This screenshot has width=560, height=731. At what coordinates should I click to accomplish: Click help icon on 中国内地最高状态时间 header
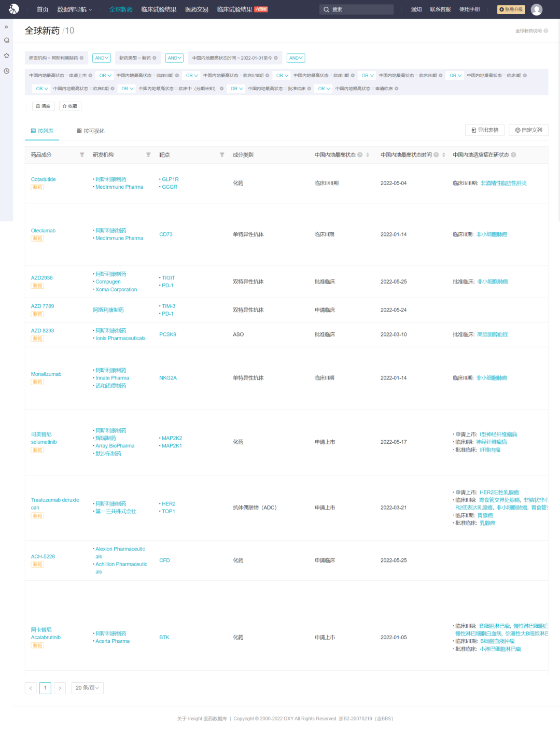(436, 155)
